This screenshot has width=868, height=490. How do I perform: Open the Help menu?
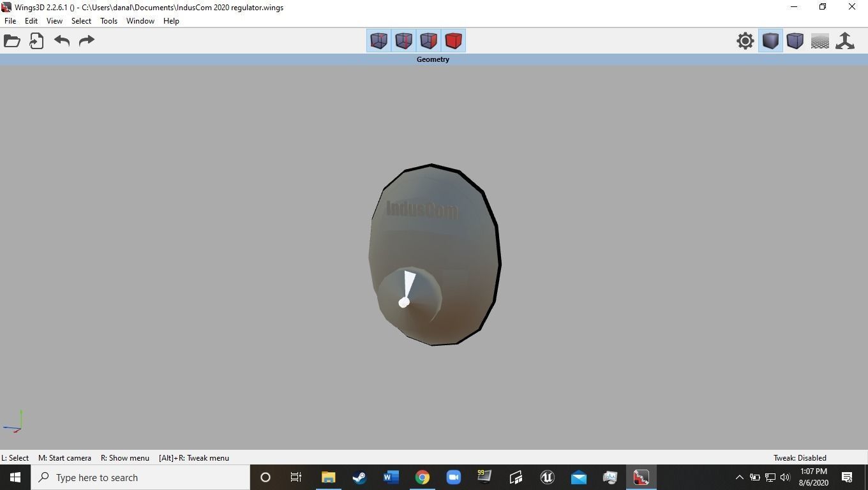[171, 21]
